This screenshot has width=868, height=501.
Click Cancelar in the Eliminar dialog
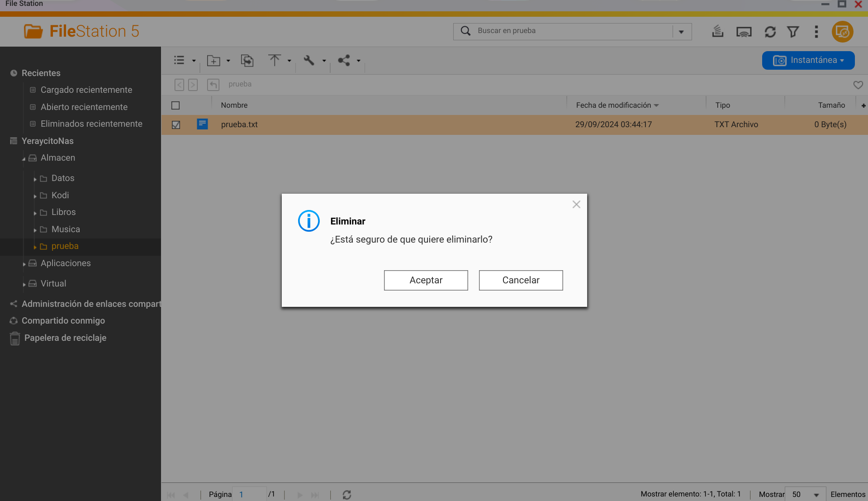[521, 280]
